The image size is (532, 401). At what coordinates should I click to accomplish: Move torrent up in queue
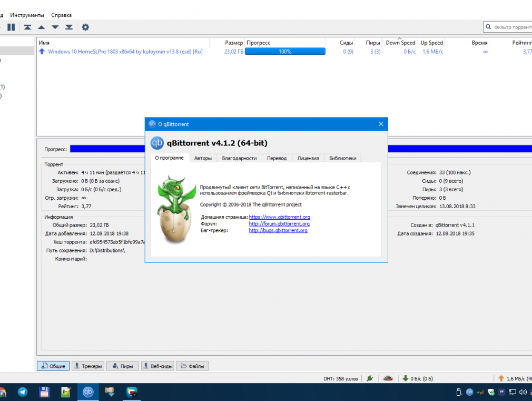click(x=42, y=27)
